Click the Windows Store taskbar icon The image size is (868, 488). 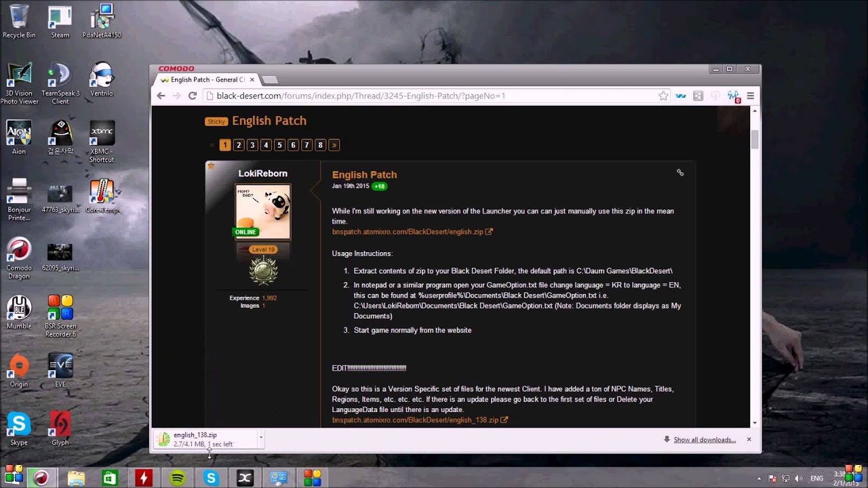click(x=110, y=478)
